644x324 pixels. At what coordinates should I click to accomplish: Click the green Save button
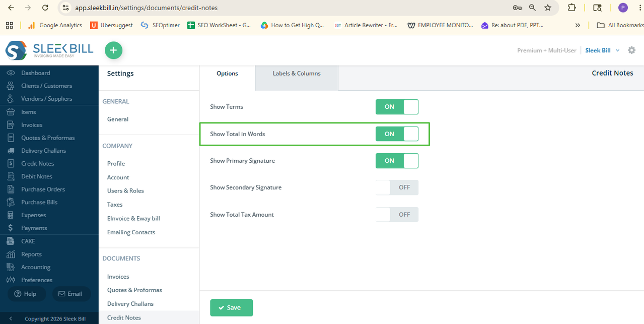click(232, 308)
